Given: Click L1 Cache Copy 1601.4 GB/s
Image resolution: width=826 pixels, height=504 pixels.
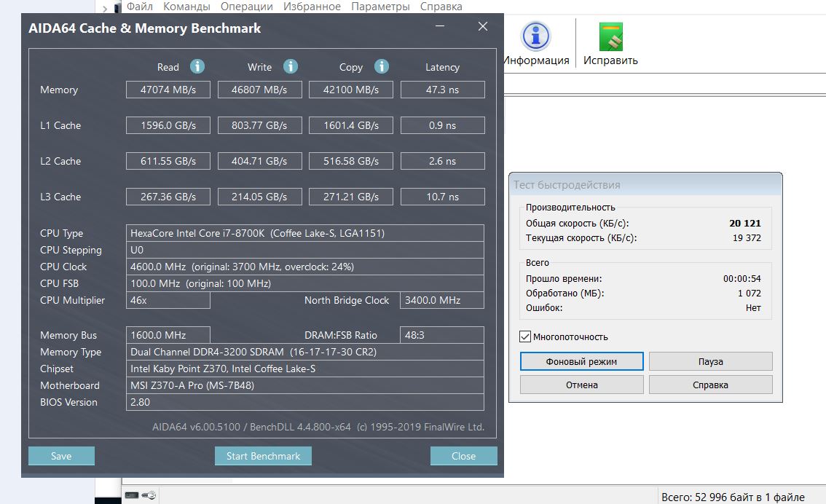Looking at the screenshot, I should point(351,125).
